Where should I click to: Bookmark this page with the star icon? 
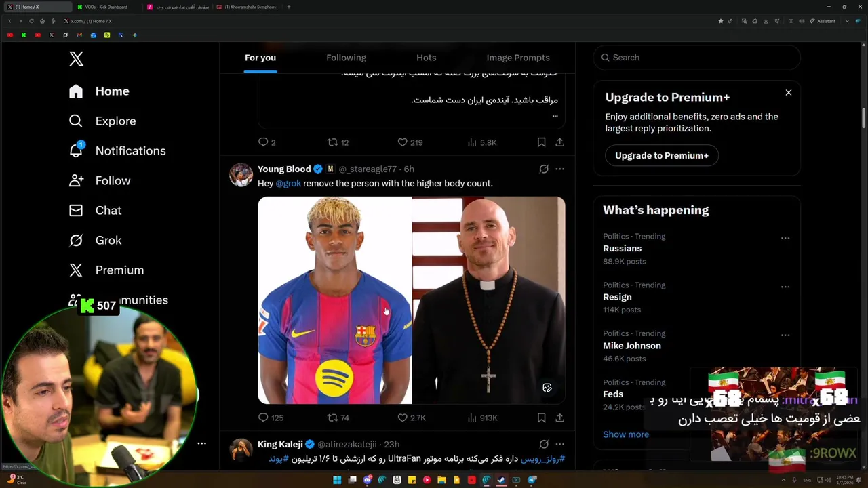pyautogui.click(x=720, y=21)
